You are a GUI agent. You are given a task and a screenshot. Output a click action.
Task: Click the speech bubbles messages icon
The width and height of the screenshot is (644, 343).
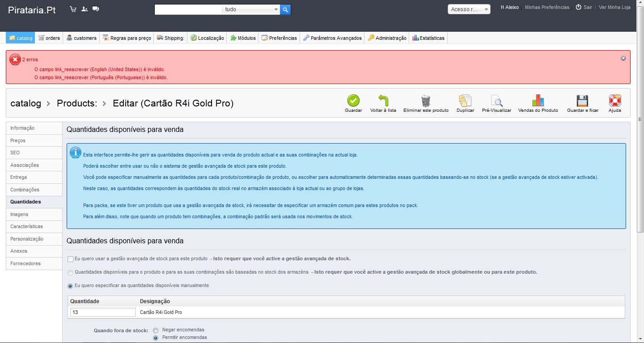click(x=96, y=9)
